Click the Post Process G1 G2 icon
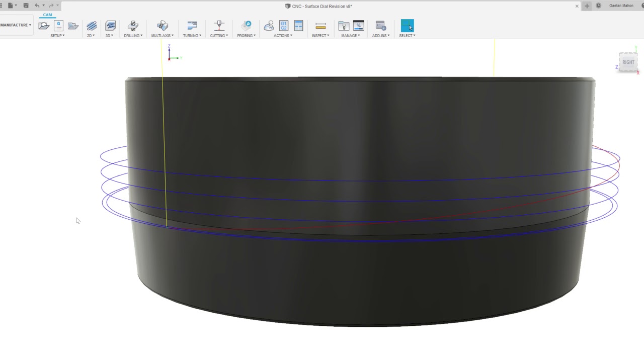This screenshot has height=362, width=644. tap(284, 26)
